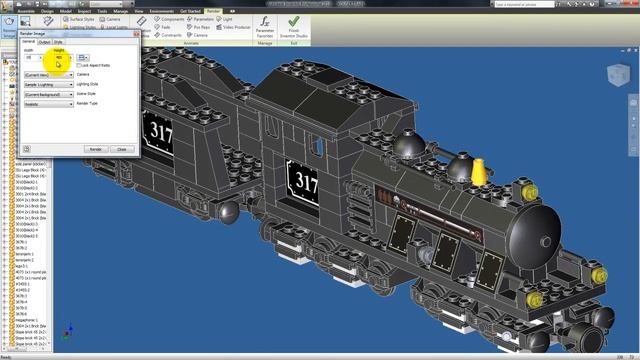The height and width of the screenshot is (360, 640).
Task: Select the Parameters animate tool
Action: click(x=200, y=19)
